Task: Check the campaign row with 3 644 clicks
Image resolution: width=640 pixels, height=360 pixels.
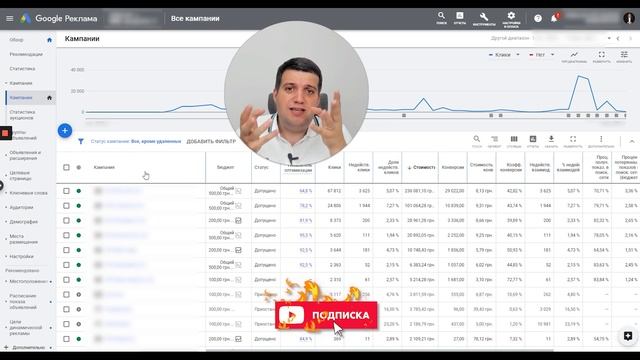Action: coord(66,250)
